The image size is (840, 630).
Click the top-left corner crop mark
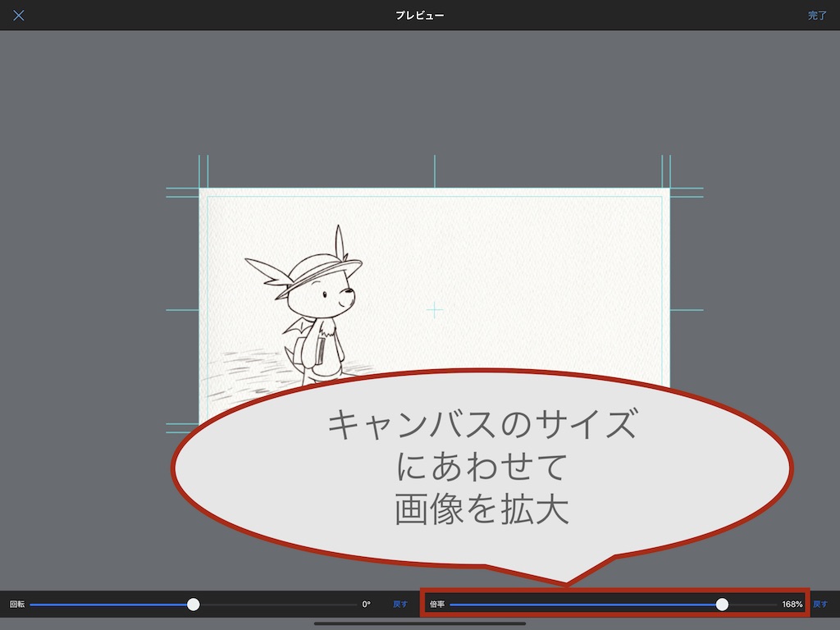(202, 190)
